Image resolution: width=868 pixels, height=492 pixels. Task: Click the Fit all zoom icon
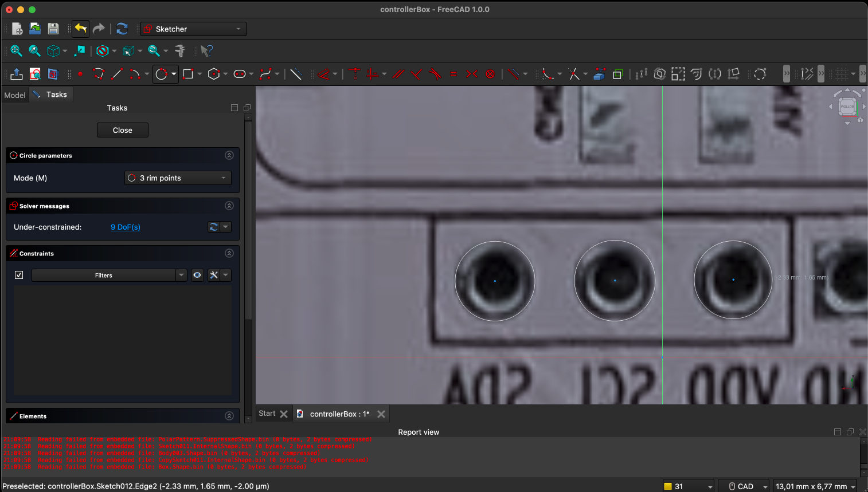point(17,51)
